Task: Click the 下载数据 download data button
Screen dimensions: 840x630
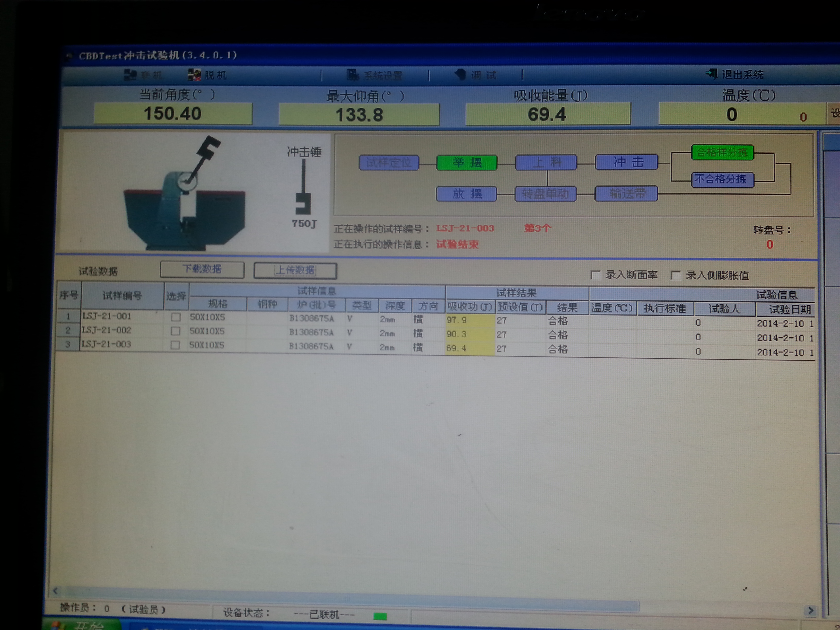Action: point(202,269)
